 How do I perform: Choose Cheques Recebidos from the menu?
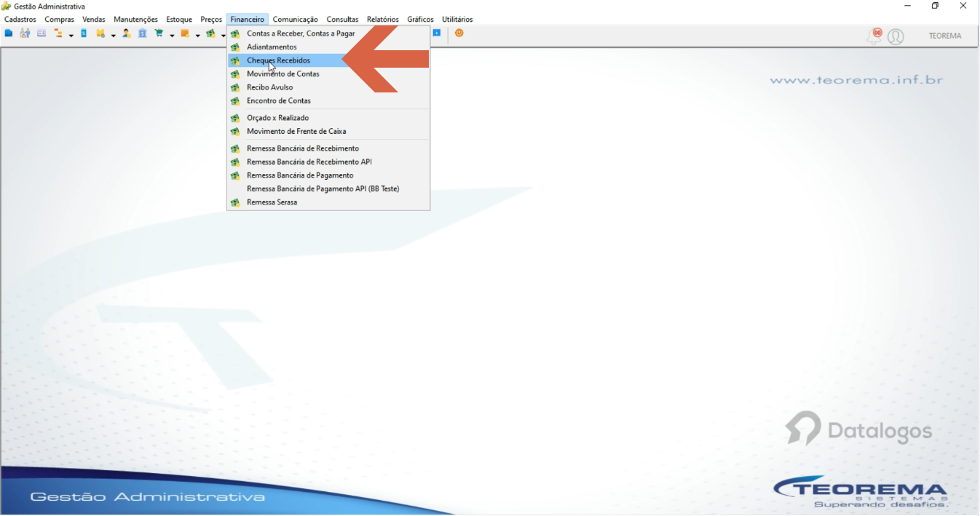(x=328, y=60)
